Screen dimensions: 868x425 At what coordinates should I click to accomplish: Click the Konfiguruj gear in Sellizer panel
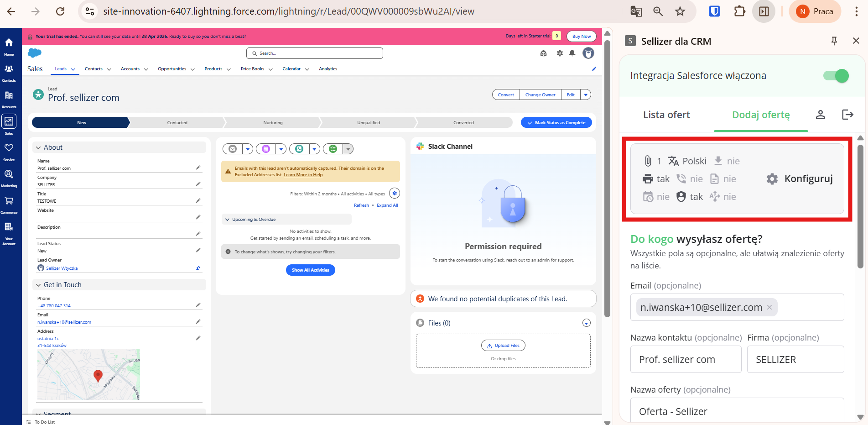(772, 179)
